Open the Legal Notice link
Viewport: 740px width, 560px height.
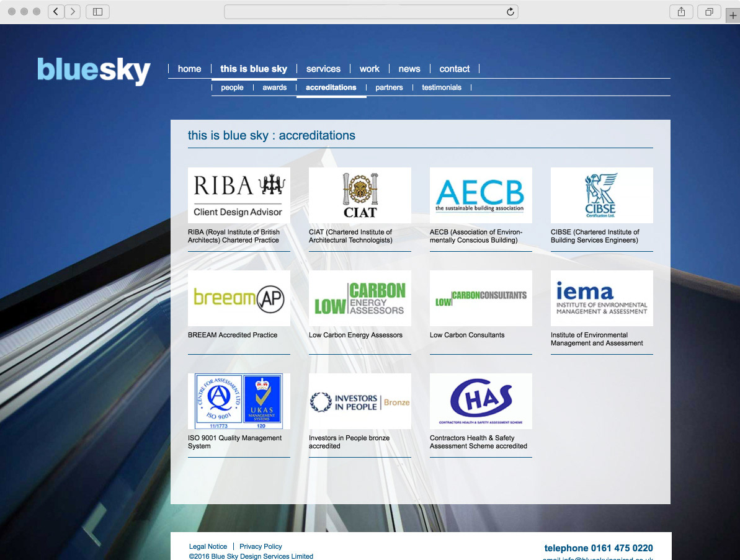click(x=208, y=546)
